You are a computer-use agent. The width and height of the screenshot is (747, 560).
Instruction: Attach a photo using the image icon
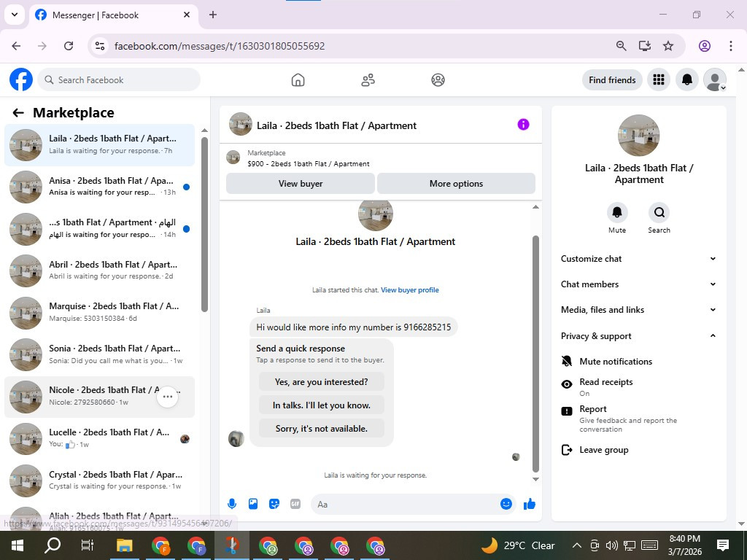[x=253, y=504]
